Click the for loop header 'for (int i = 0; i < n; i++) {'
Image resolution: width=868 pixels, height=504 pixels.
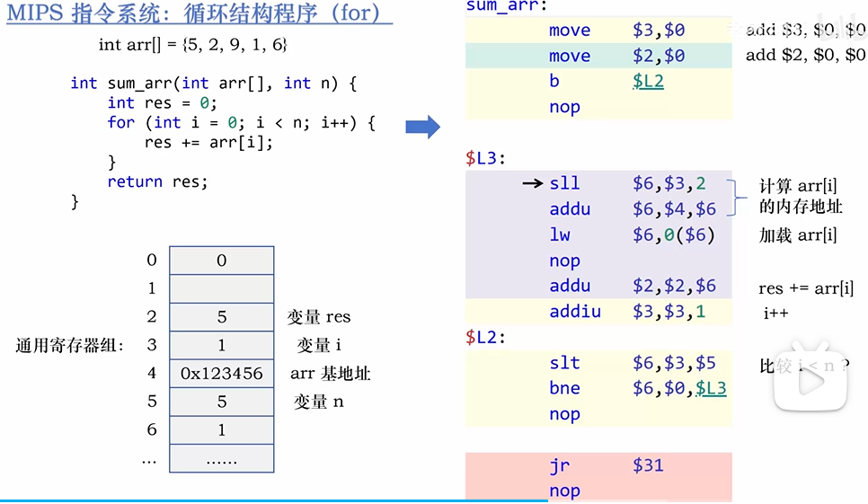pos(242,122)
